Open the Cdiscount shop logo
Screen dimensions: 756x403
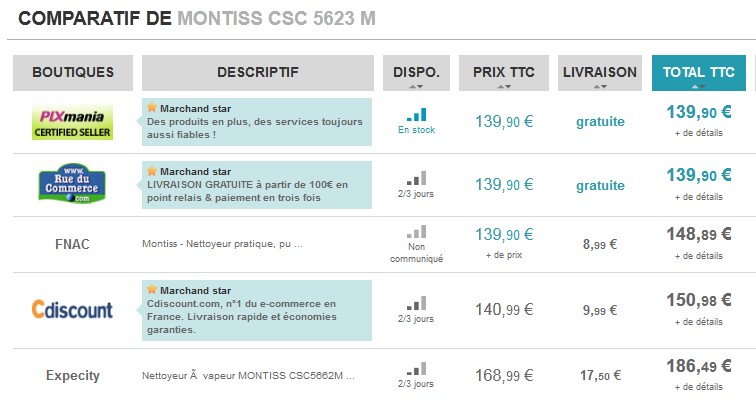[72, 309]
